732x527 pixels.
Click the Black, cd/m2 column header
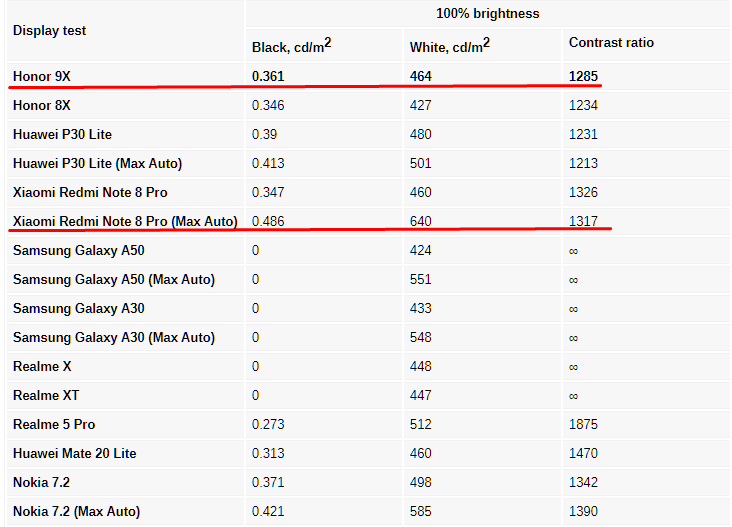(x=291, y=45)
